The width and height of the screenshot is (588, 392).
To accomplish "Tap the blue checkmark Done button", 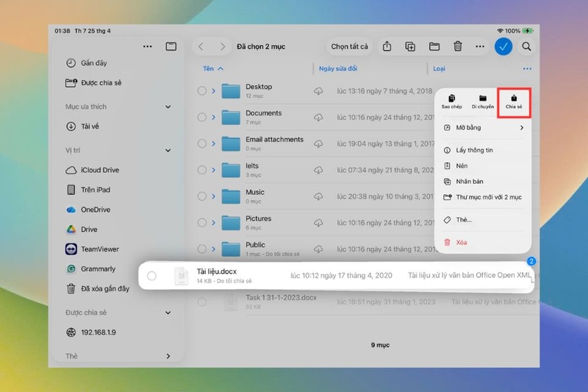I will tap(503, 46).
